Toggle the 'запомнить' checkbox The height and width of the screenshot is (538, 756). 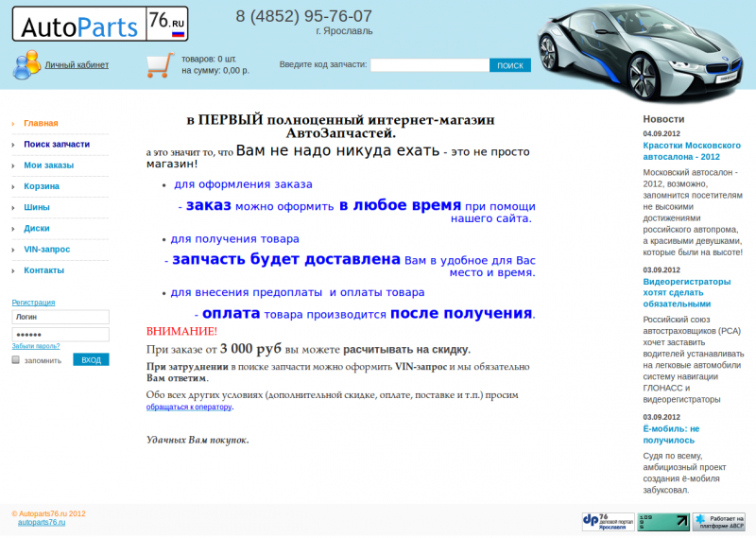(x=16, y=360)
